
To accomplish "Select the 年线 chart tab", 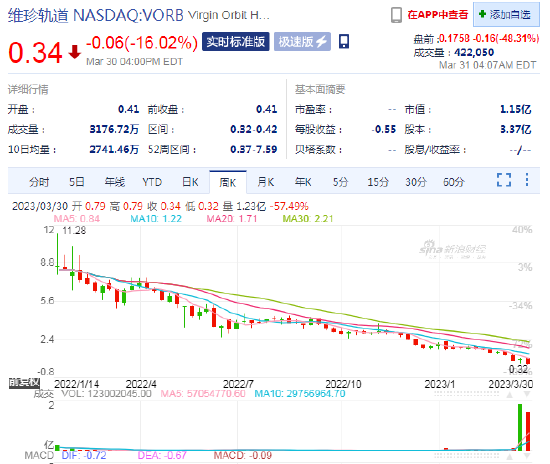I will point(115,182).
